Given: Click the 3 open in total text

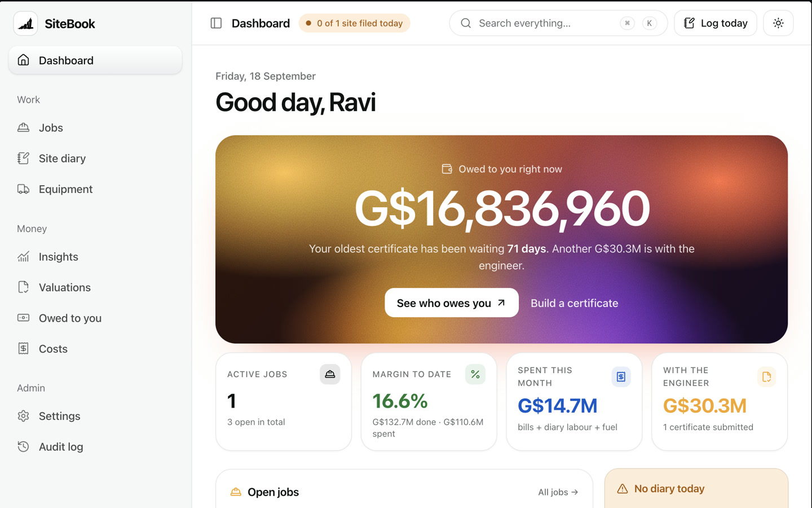Looking at the screenshot, I should coord(256,422).
